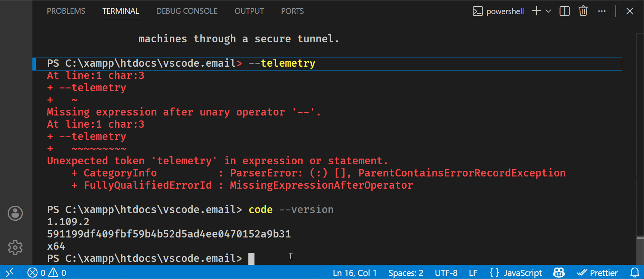
Task: Open the Accounts icon in the activity bar
Action: point(15,213)
